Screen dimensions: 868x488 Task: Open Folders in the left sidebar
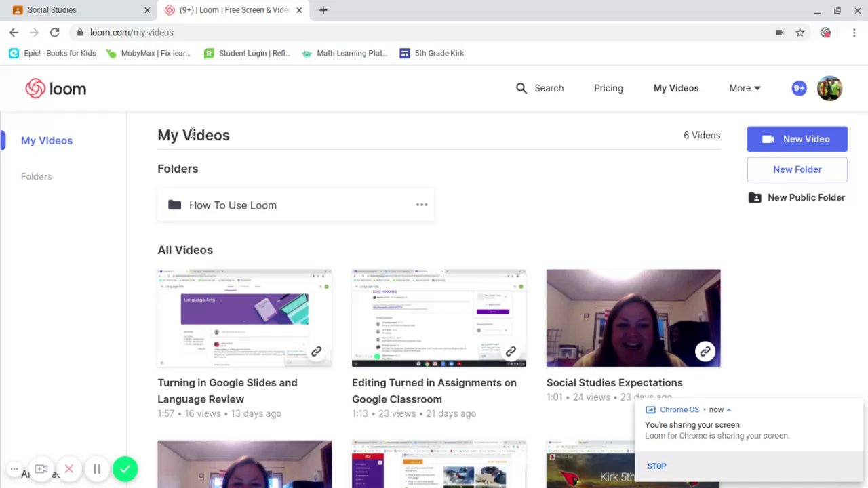click(36, 176)
